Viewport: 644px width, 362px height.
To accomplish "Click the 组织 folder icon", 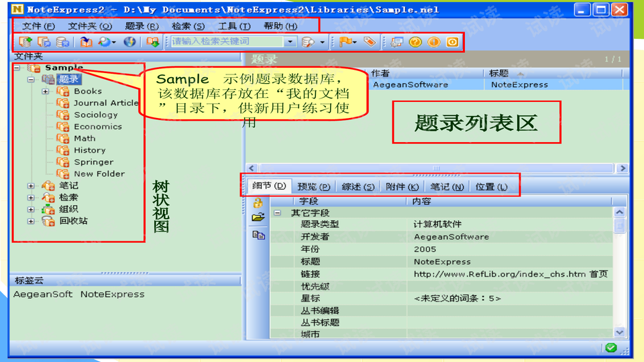I will pyautogui.click(x=48, y=209).
